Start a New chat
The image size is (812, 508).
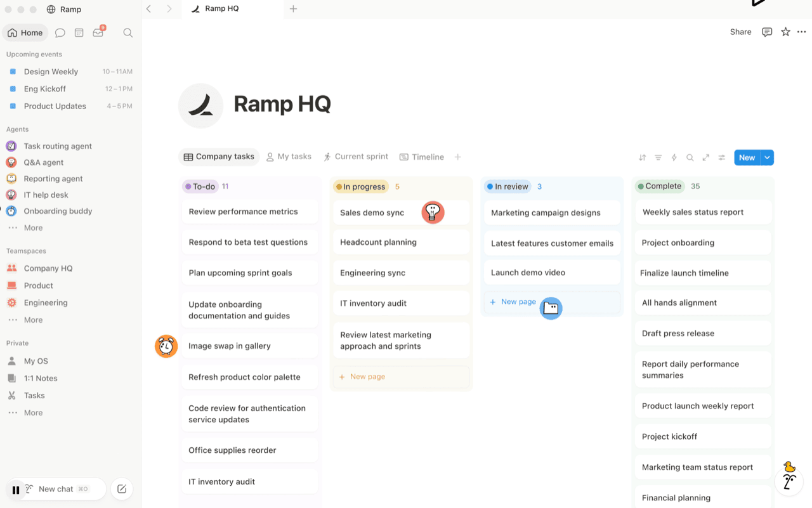click(x=56, y=489)
